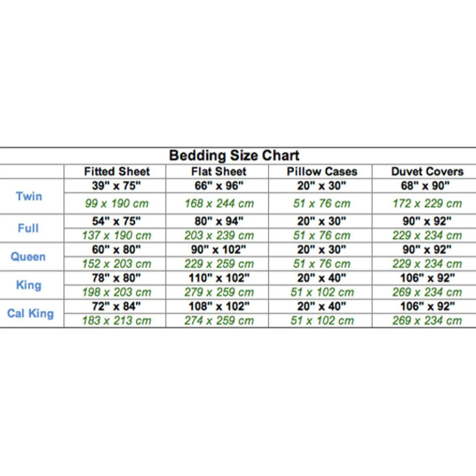Select the Pillow Cases column header
This screenshot has height=476, width=476.
(x=322, y=172)
